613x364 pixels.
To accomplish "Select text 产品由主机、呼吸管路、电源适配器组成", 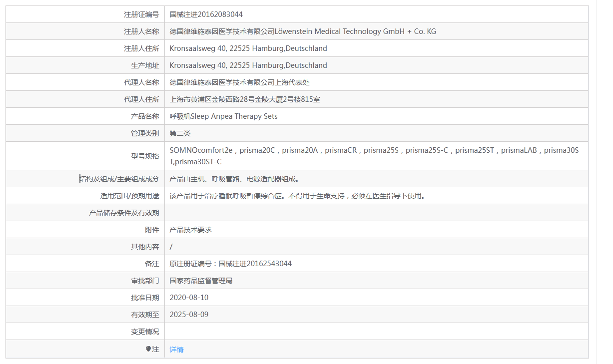I will [234, 179].
